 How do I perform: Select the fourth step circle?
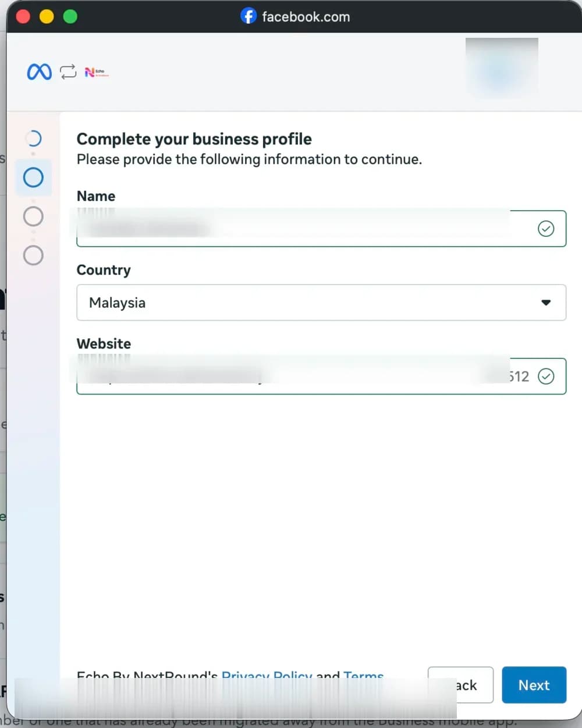coord(33,255)
